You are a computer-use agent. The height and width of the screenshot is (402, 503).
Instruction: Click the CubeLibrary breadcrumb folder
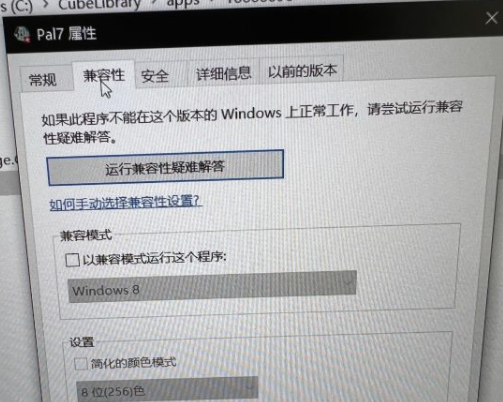[99, 4]
